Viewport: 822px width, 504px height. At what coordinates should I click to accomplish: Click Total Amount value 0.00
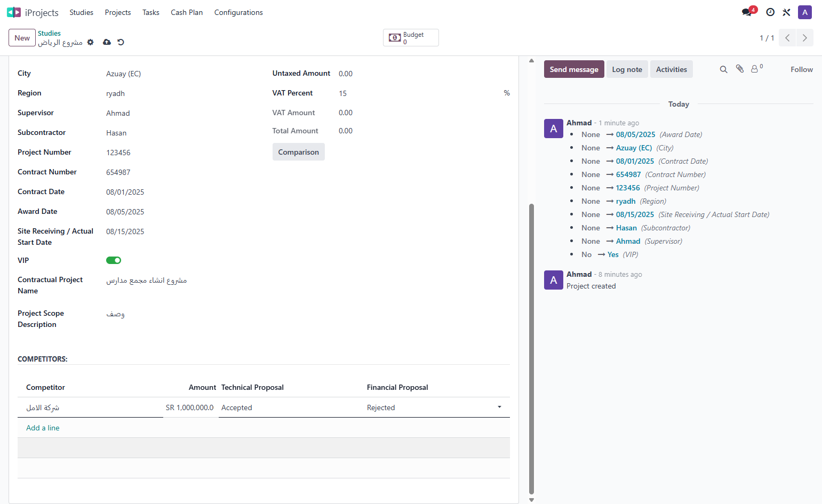346,131
